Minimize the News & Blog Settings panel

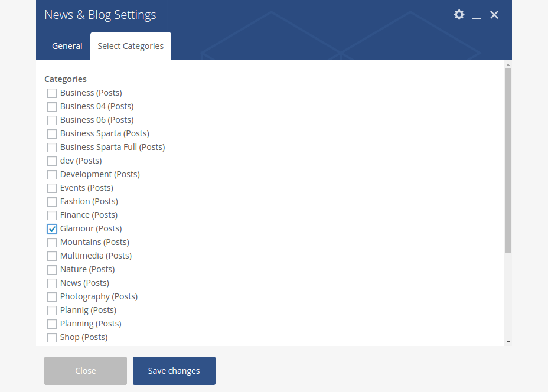[477, 15]
